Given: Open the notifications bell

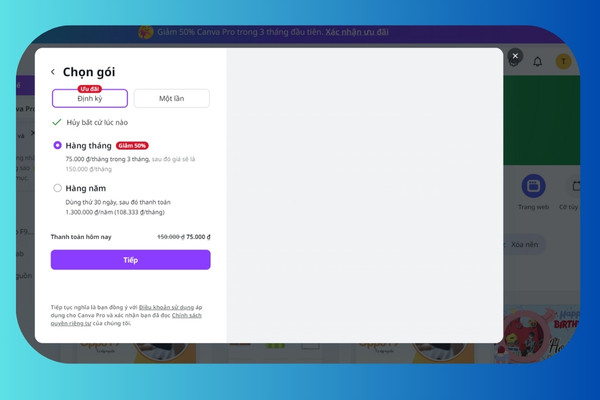Looking at the screenshot, I should [x=538, y=61].
